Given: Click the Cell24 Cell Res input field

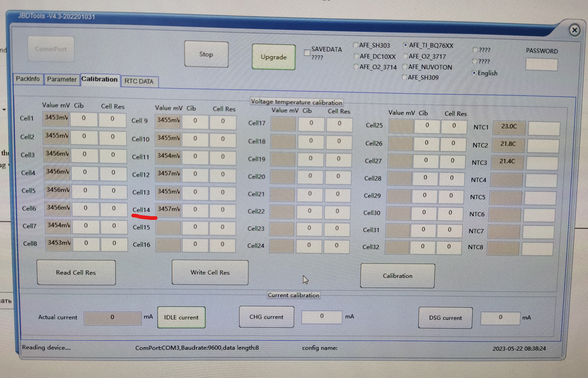Looking at the screenshot, I should pyautogui.click(x=336, y=246).
